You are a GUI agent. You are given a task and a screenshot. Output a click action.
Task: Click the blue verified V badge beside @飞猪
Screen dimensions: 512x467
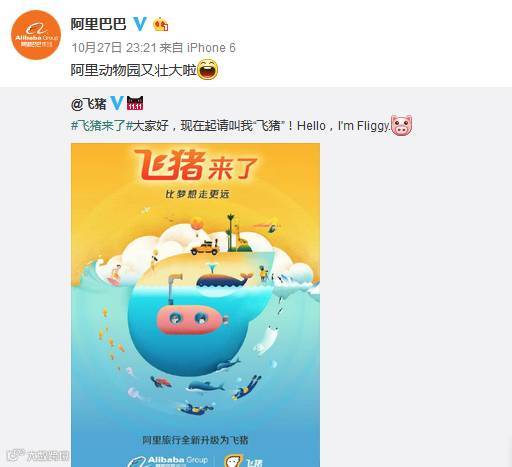pyautogui.click(x=117, y=103)
